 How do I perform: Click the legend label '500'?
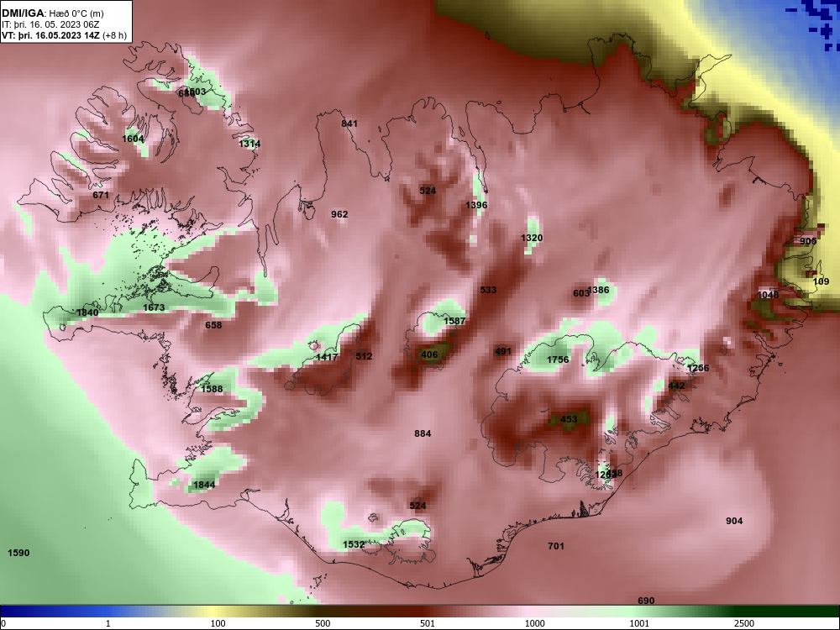[323, 623]
